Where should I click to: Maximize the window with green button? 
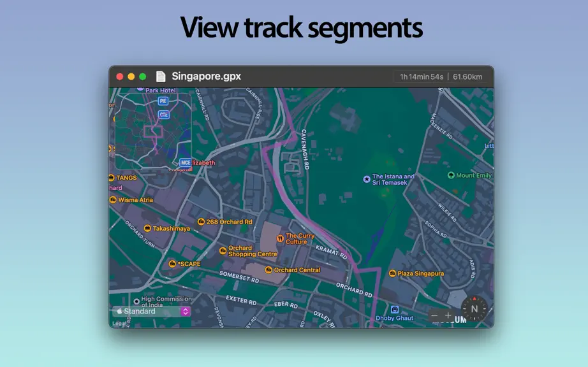tap(142, 76)
